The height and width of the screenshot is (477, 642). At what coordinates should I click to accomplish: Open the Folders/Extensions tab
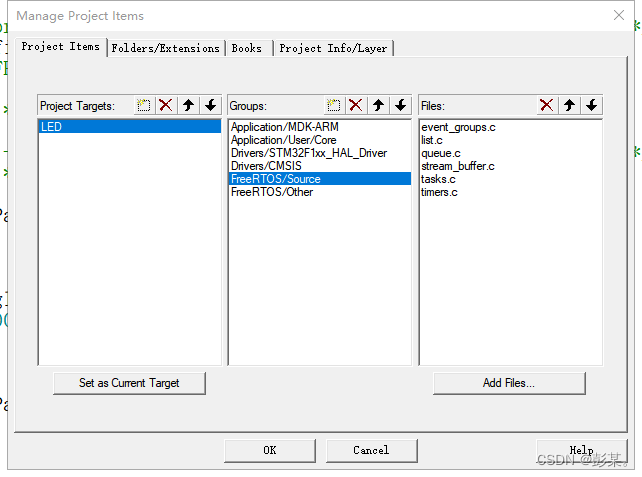pyautogui.click(x=166, y=48)
